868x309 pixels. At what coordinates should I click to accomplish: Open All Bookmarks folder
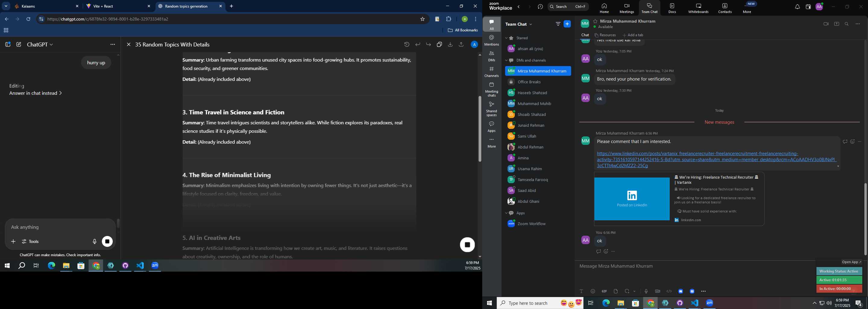[x=463, y=30]
